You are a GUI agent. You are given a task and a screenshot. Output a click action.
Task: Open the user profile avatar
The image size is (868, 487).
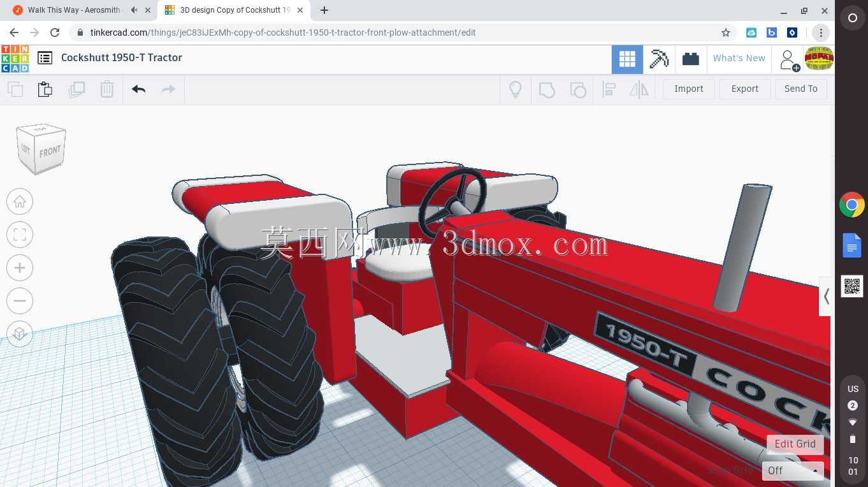[x=819, y=59]
